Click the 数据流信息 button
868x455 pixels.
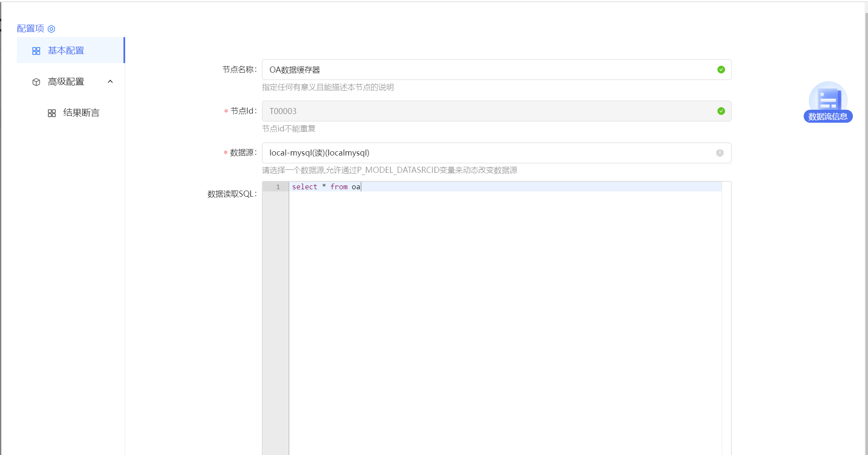[827, 116]
